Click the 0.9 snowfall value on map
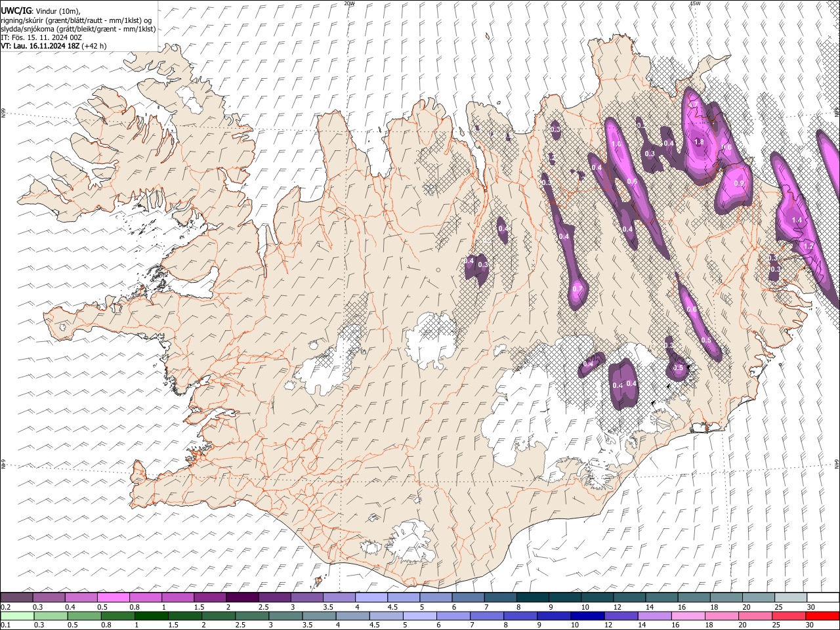 (x=740, y=183)
